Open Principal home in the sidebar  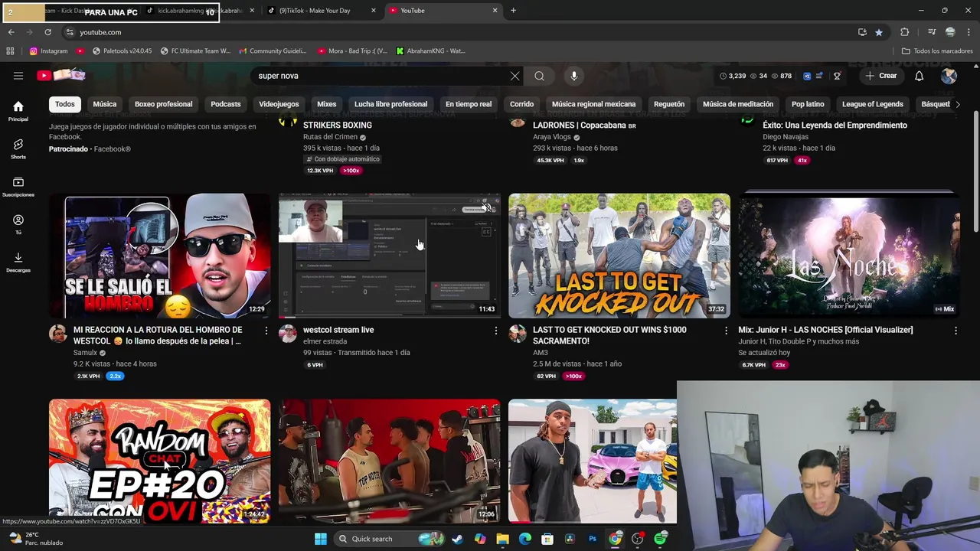[x=18, y=111]
